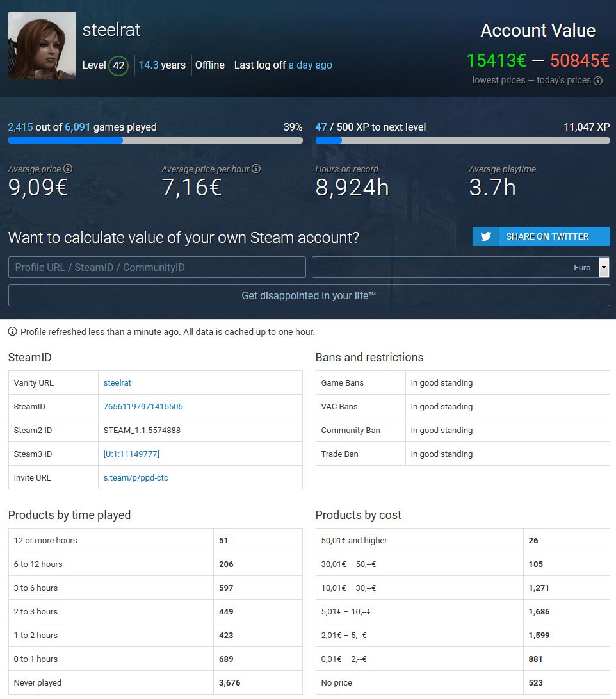Image resolution: width=616 pixels, height=699 pixels.
Task: Click the VAC Bans row status
Action: point(441,406)
